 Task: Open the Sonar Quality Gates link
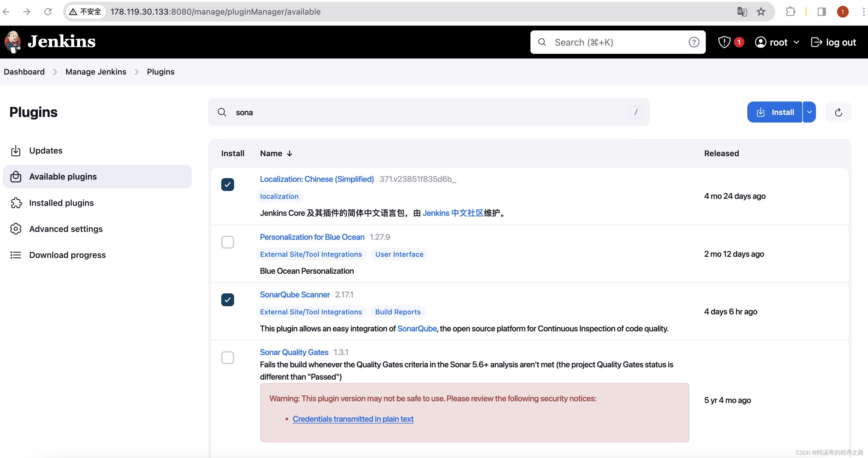[x=294, y=352]
